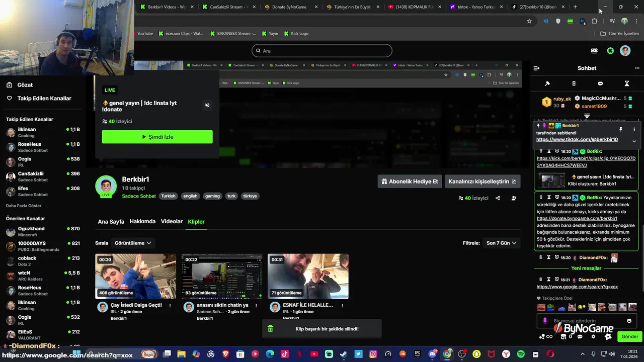Select the Turkish channel tag
Image resolution: width=644 pixels, height=362 pixels.
[168, 196]
